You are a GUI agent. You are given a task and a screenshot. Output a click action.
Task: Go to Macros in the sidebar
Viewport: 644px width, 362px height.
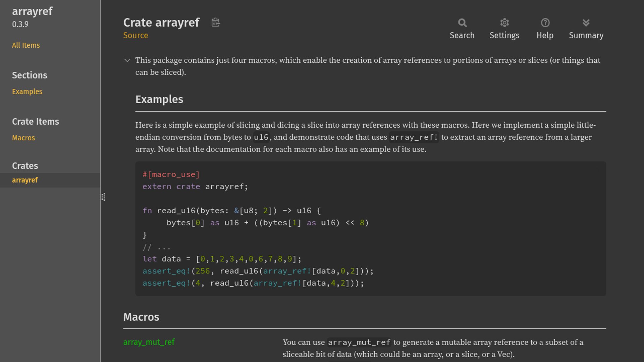[23, 138]
